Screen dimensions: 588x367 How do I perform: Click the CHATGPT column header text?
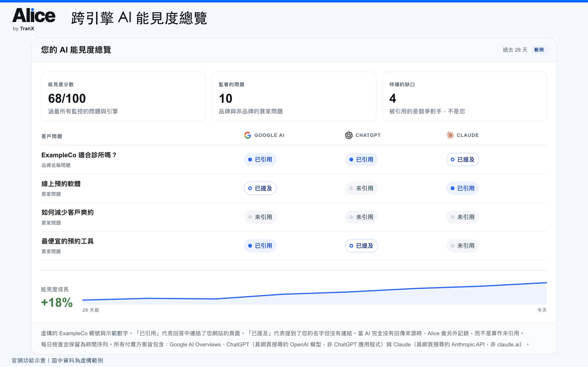pos(368,135)
